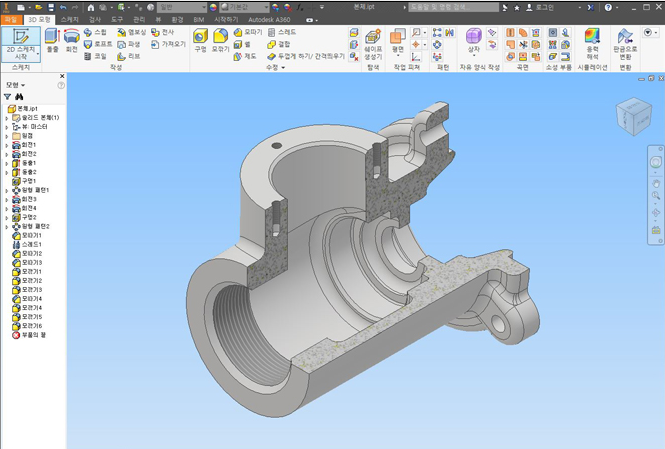
Task: Select 모깎기6 in the model tree
Action: coord(27,326)
